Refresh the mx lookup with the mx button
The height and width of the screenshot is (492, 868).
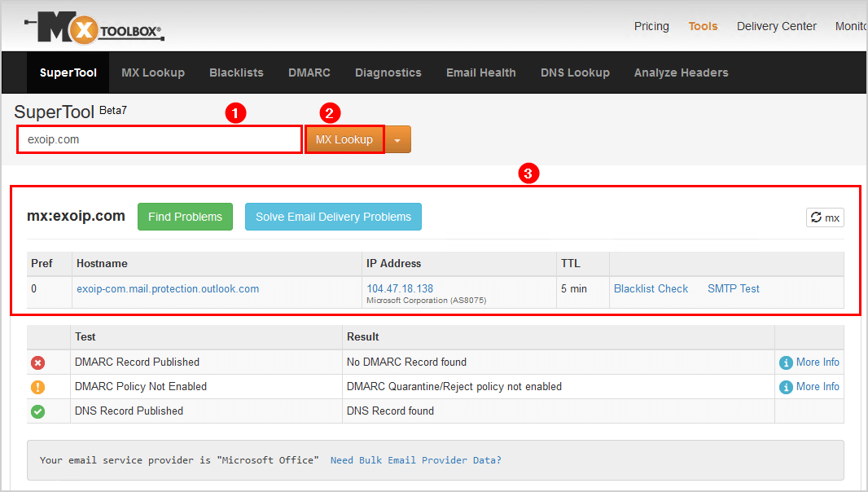tap(825, 217)
